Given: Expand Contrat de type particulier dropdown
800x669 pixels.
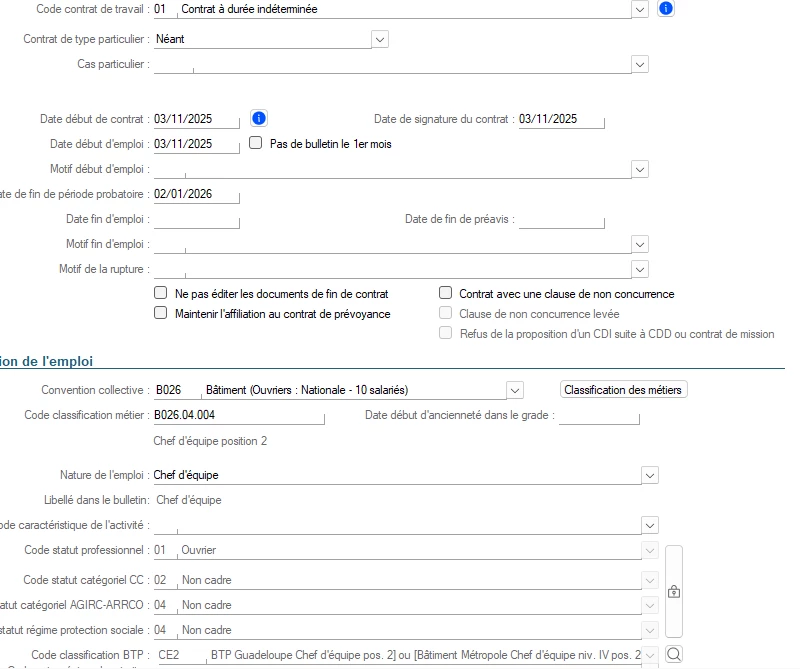Looking at the screenshot, I should 380,39.
